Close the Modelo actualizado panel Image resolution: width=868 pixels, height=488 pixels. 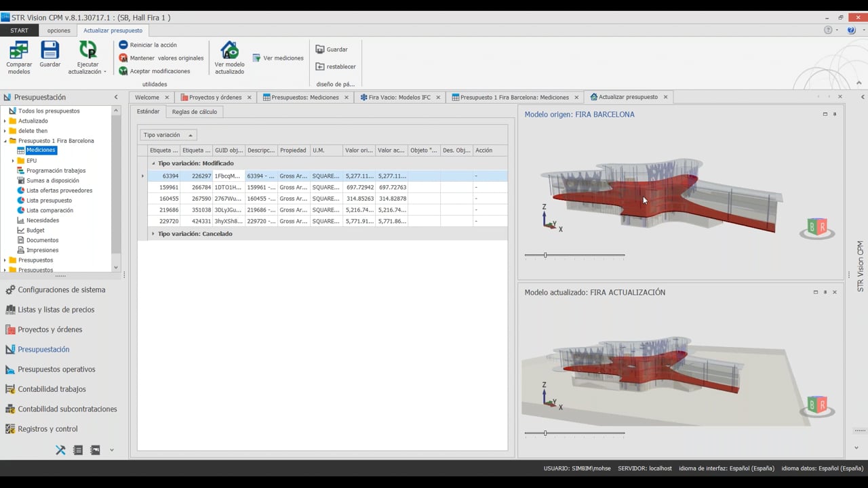tap(835, 292)
